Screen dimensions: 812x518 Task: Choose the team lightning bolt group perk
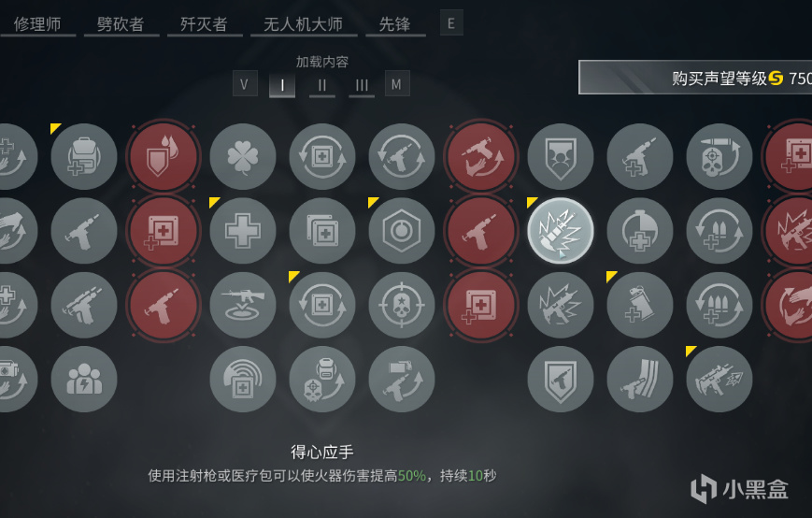point(84,380)
